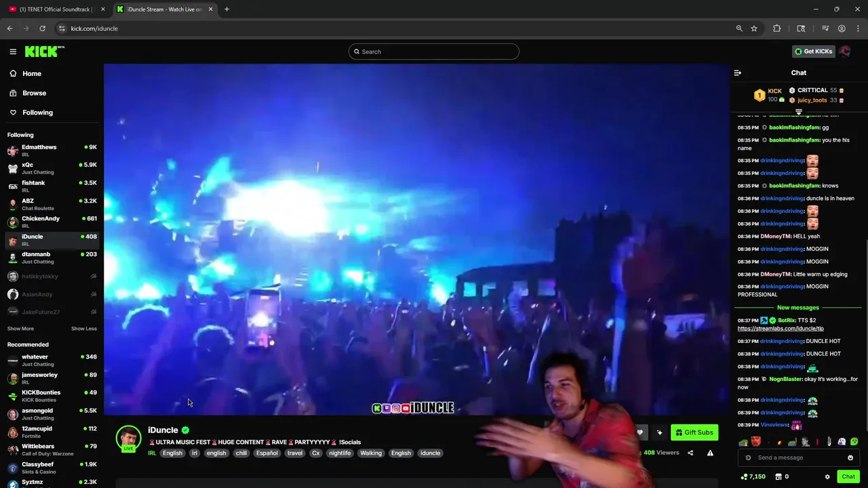Open the shop icon in chat footer
Viewport: 868px width, 488px height.
(x=778, y=476)
